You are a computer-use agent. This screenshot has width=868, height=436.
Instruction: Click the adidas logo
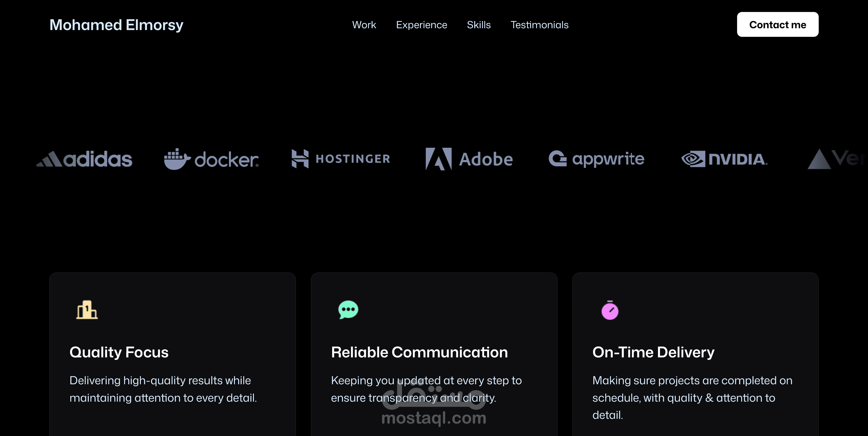coord(84,159)
